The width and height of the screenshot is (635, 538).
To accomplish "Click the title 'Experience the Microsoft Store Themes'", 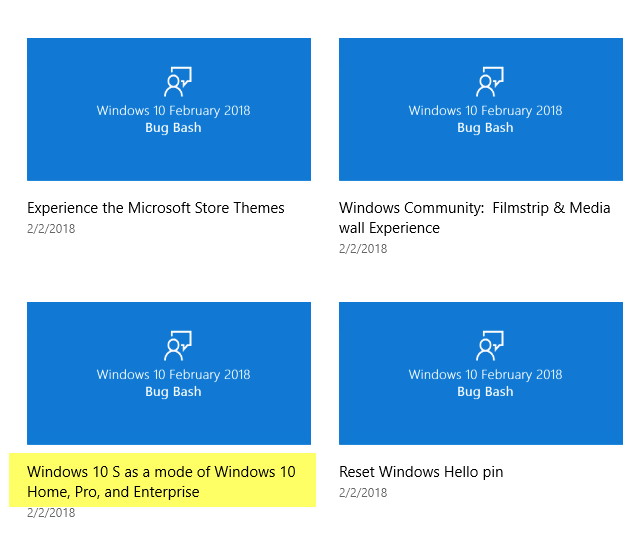I will [x=156, y=208].
